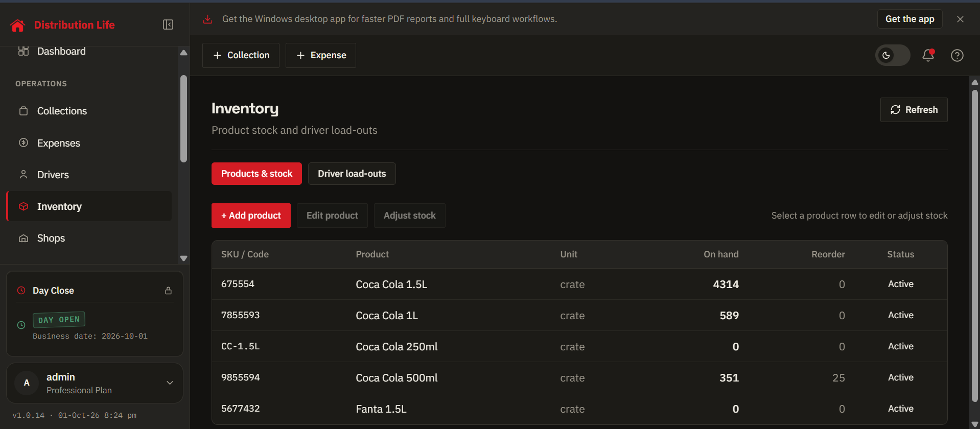Viewport: 980px width, 429px height.
Task: Click the Day Close clock icon
Action: tap(21, 291)
